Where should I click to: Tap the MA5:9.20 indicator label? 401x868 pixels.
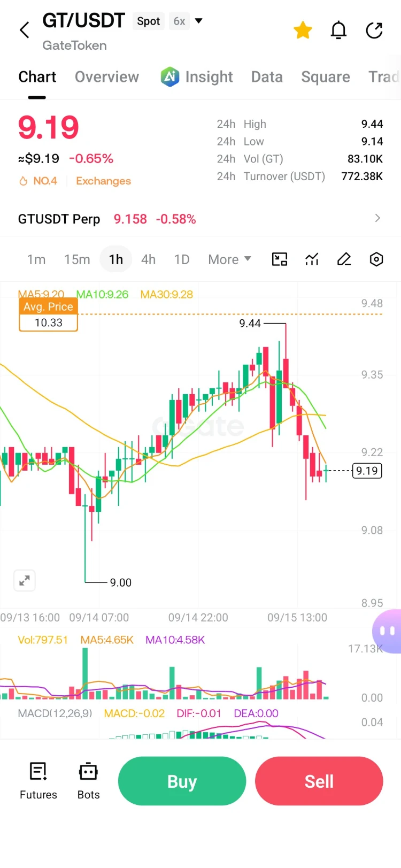coord(41,294)
